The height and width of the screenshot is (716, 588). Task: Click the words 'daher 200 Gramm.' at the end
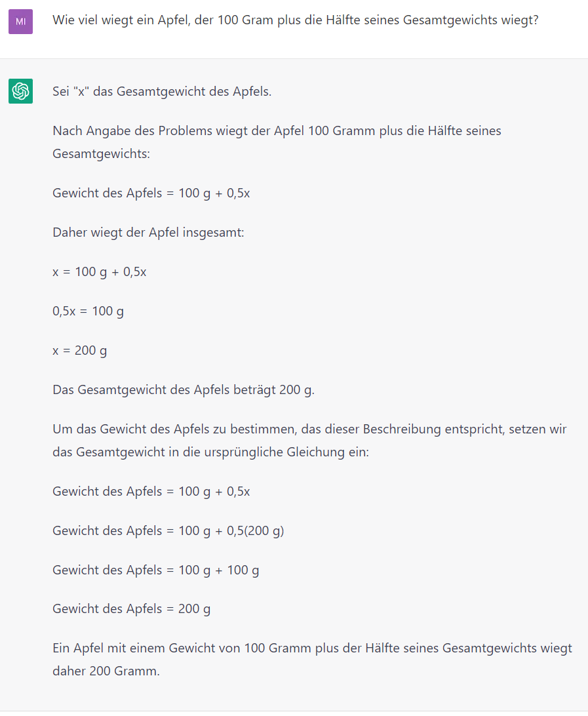[x=106, y=671]
